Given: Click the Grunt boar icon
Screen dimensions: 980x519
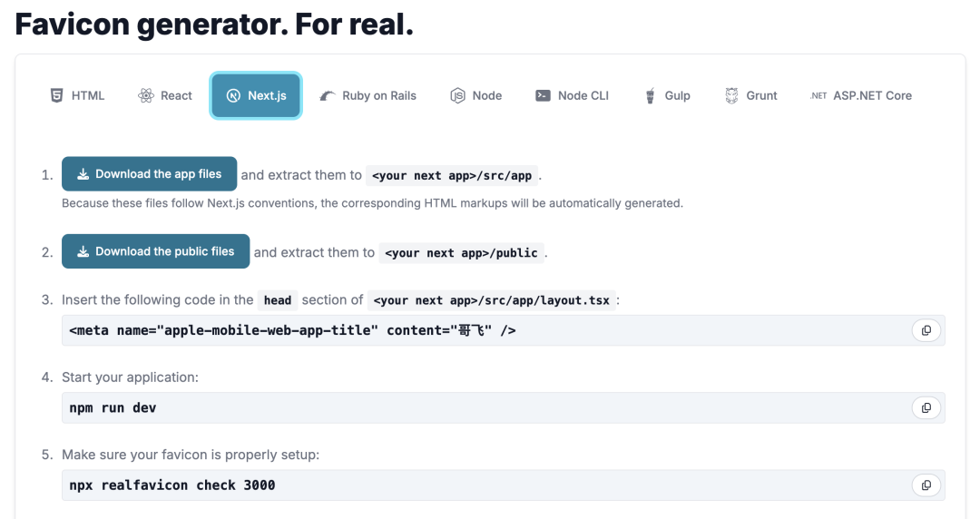Looking at the screenshot, I should 731,95.
